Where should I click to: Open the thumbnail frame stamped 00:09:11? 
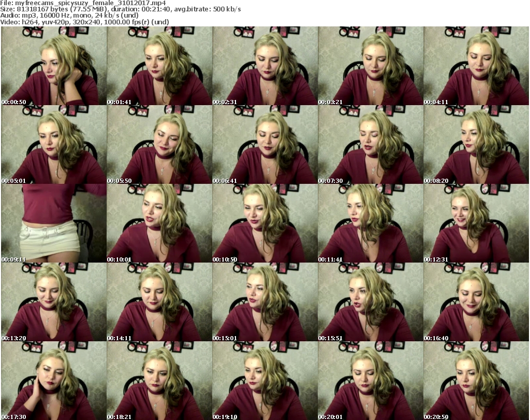point(54,224)
